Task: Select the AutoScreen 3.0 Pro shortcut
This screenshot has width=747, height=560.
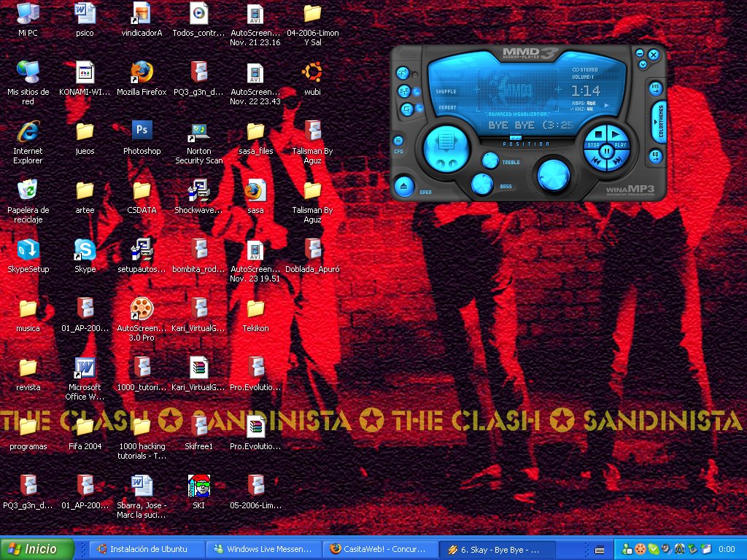Action: pyautogui.click(x=142, y=319)
